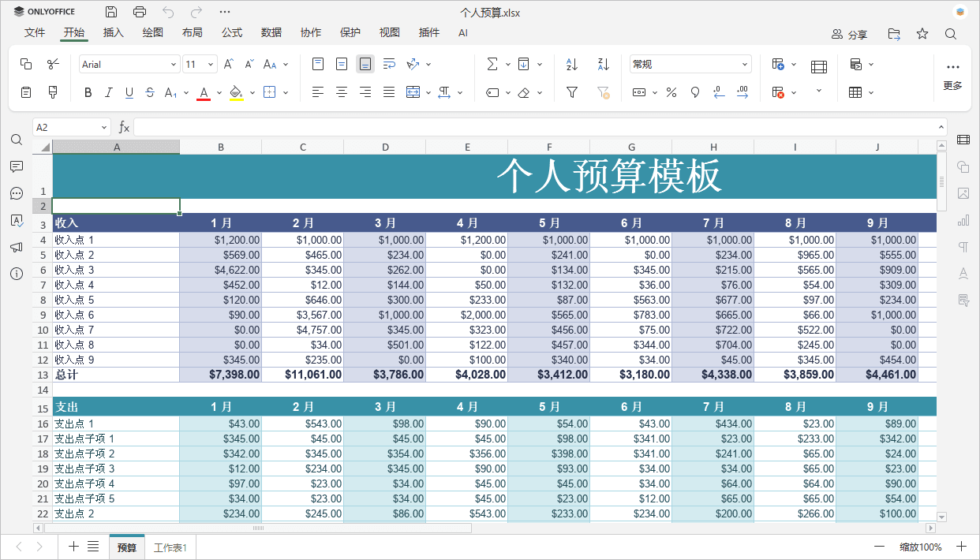Click the Search icon in the left sidebar

[17, 140]
